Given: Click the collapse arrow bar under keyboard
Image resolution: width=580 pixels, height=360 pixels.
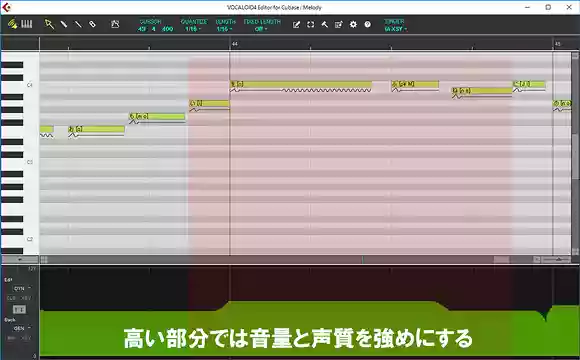Looking at the screenshot, I should pos(20,259).
